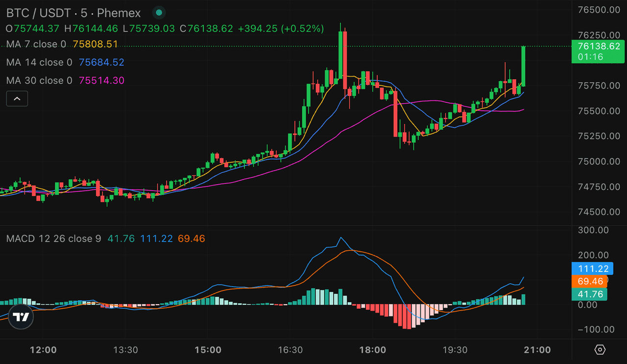Click the teal histogram value label 41.76

click(589, 294)
